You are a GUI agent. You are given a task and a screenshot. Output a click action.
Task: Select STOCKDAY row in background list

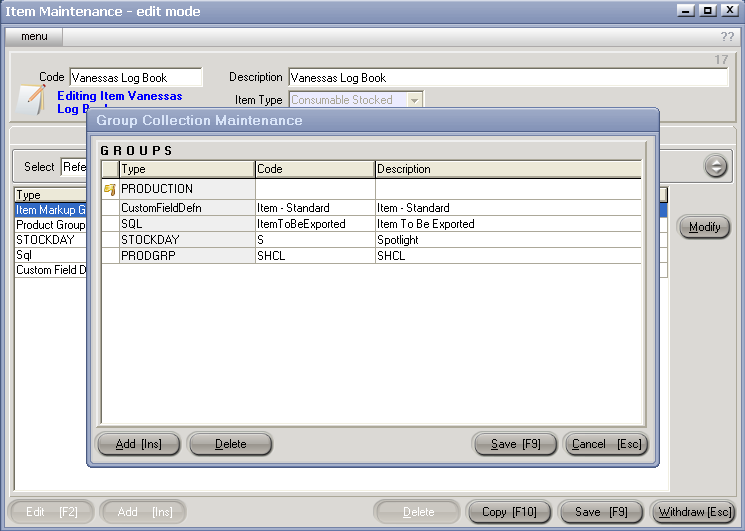pyautogui.click(x=51, y=240)
